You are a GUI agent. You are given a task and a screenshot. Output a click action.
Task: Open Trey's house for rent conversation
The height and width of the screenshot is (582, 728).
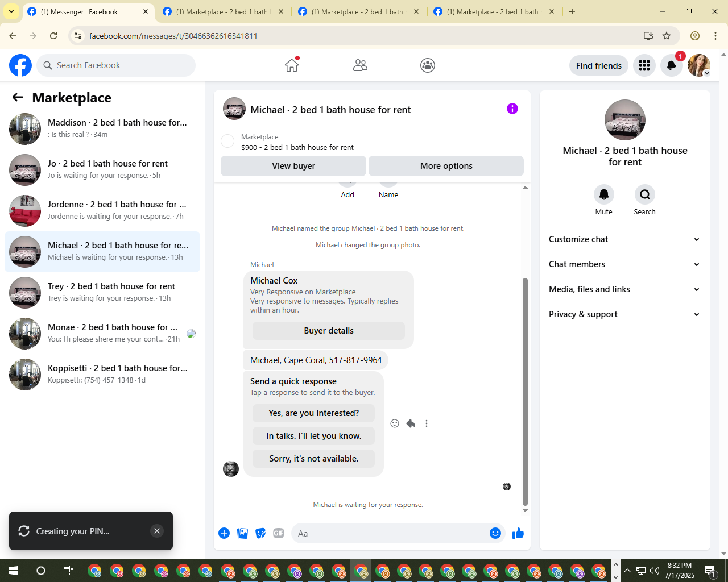102,293
